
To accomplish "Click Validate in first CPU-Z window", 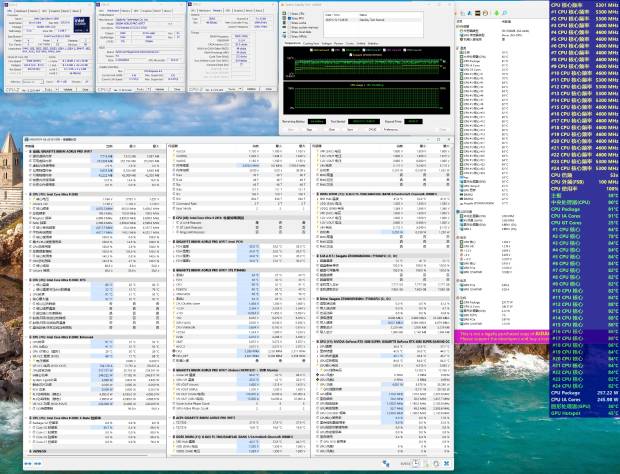I will tap(68, 89).
